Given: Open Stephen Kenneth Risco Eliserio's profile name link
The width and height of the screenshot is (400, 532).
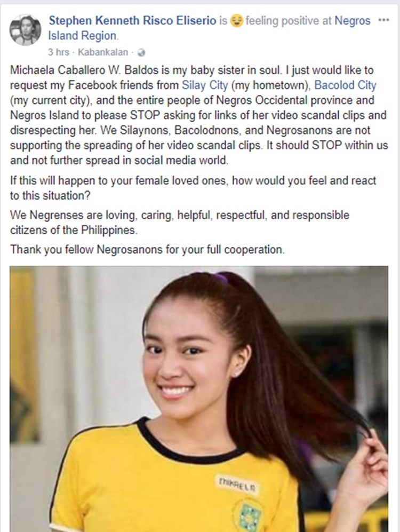Looking at the screenshot, I should (133, 21).
